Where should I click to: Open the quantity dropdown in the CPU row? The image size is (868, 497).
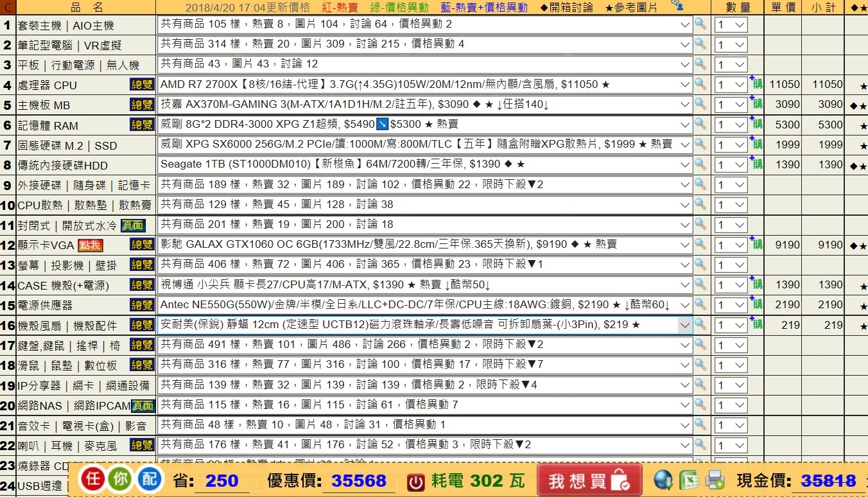pyautogui.click(x=731, y=85)
